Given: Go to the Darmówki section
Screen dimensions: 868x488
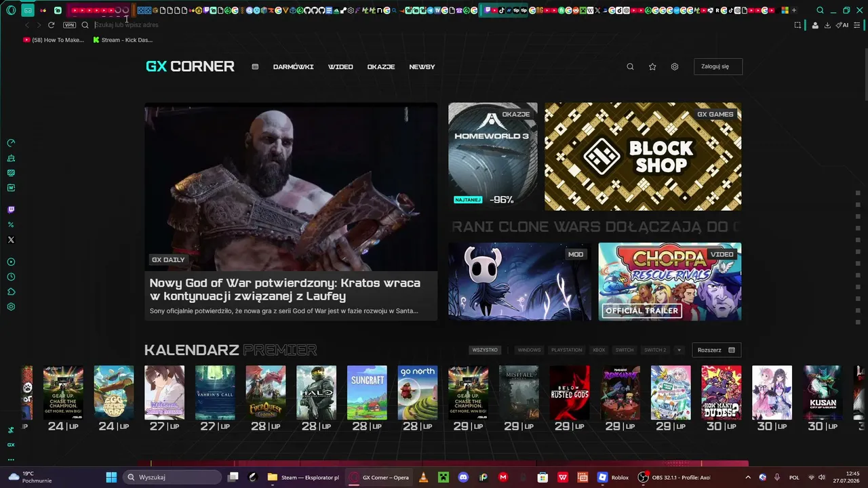Looking at the screenshot, I should tap(293, 66).
